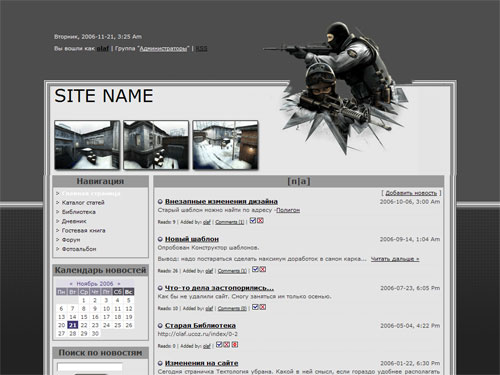Screen dimensions: 500x375
Task: Click bullet icon beside Внезапные изменения дизайна
Action: (160, 202)
